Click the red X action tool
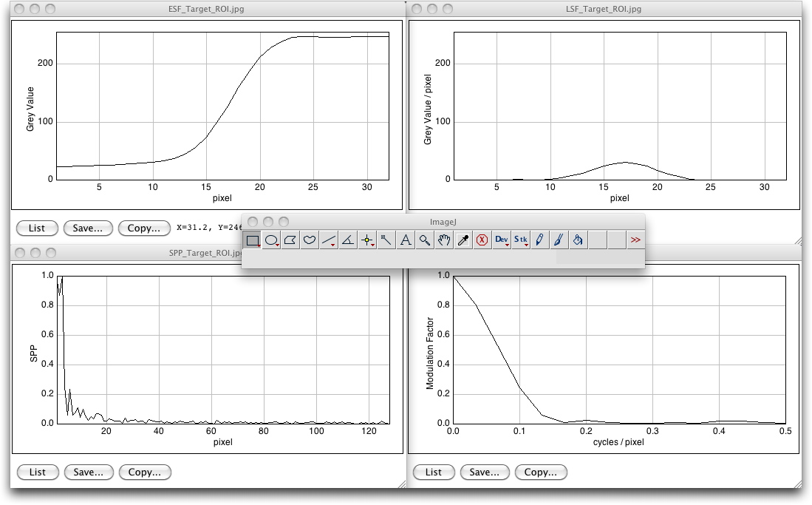Screen dimensions: 812x505 point(482,240)
